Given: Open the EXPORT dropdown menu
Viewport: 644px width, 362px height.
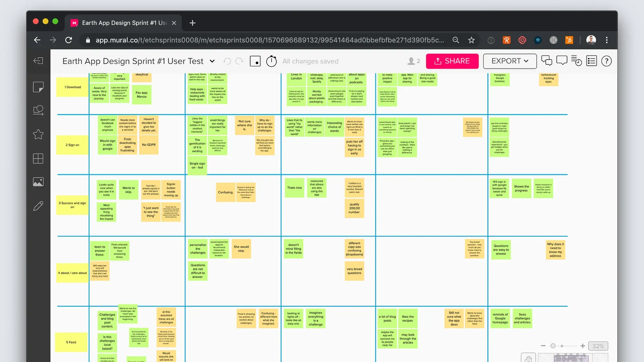Looking at the screenshot, I should [x=510, y=61].
